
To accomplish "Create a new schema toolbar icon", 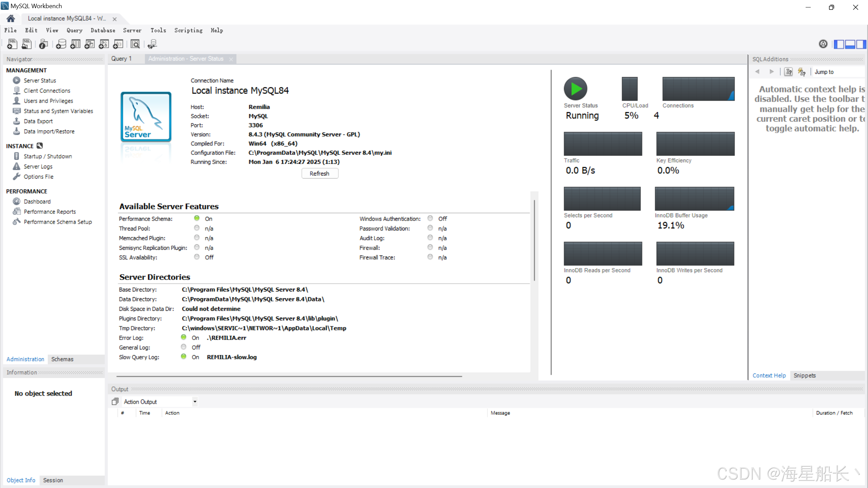I will [61, 44].
